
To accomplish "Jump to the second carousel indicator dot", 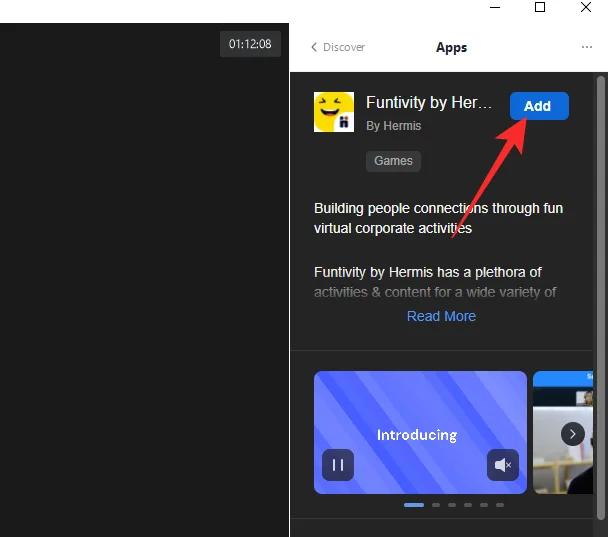I will point(435,505).
